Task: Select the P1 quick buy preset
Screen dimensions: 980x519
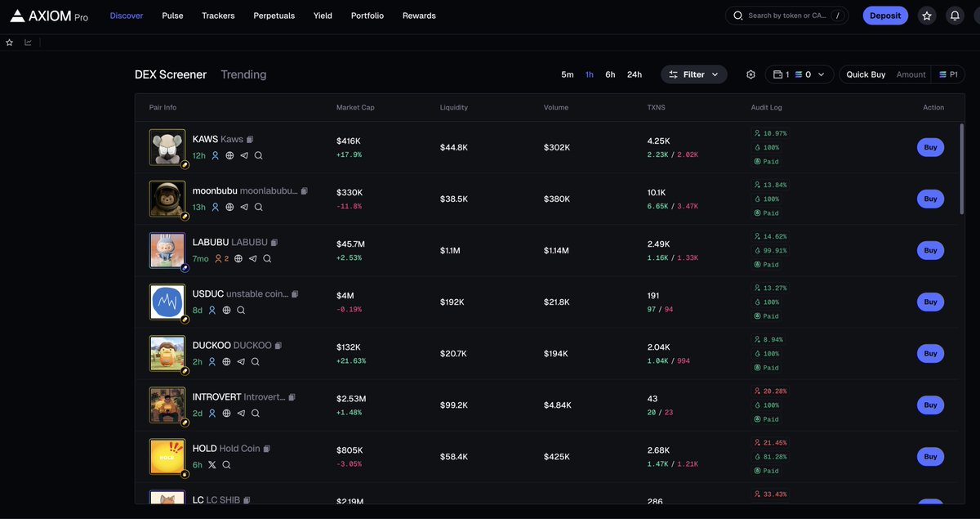Action: coord(948,74)
